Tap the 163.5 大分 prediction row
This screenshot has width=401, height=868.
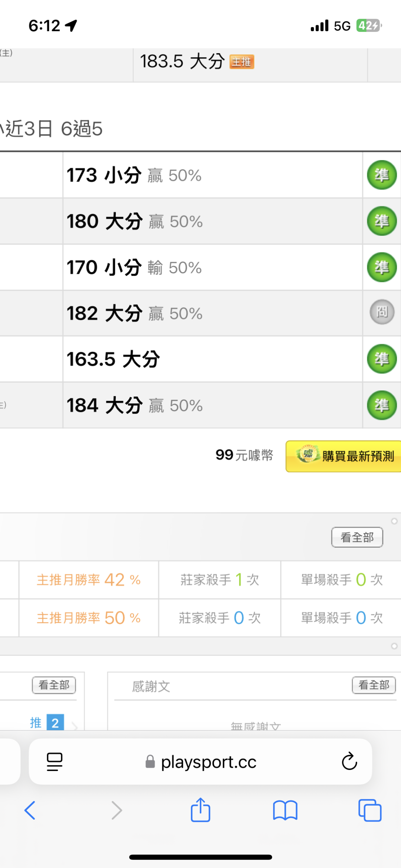coord(113,359)
